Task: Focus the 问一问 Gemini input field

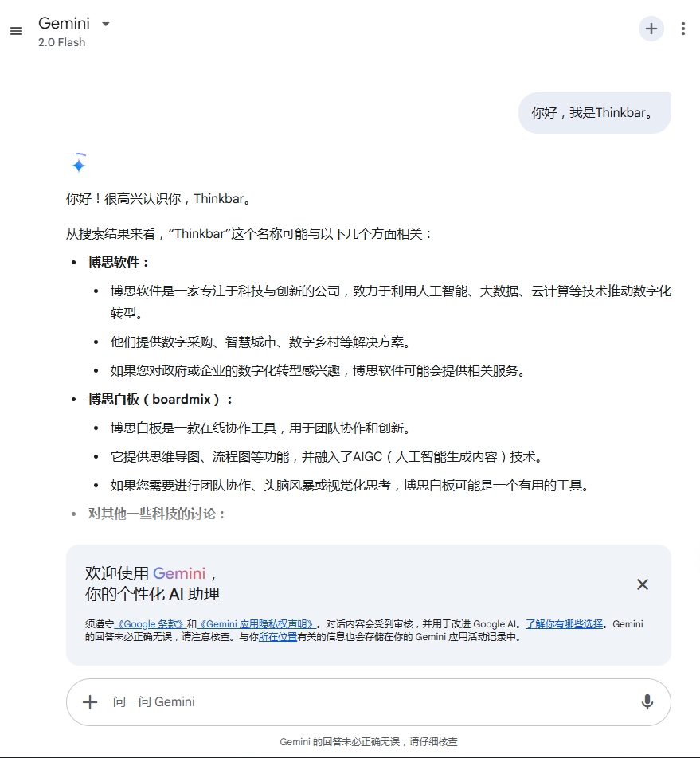Action: click(x=367, y=702)
